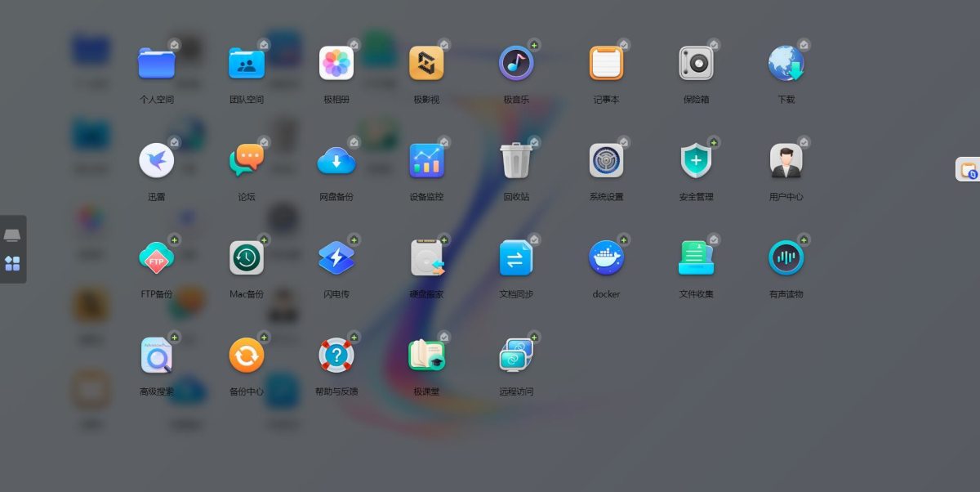Viewport: 980px width, 492px height.
Task: Click the plus badge on 远程访问
Action: pyautogui.click(x=534, y=337)
